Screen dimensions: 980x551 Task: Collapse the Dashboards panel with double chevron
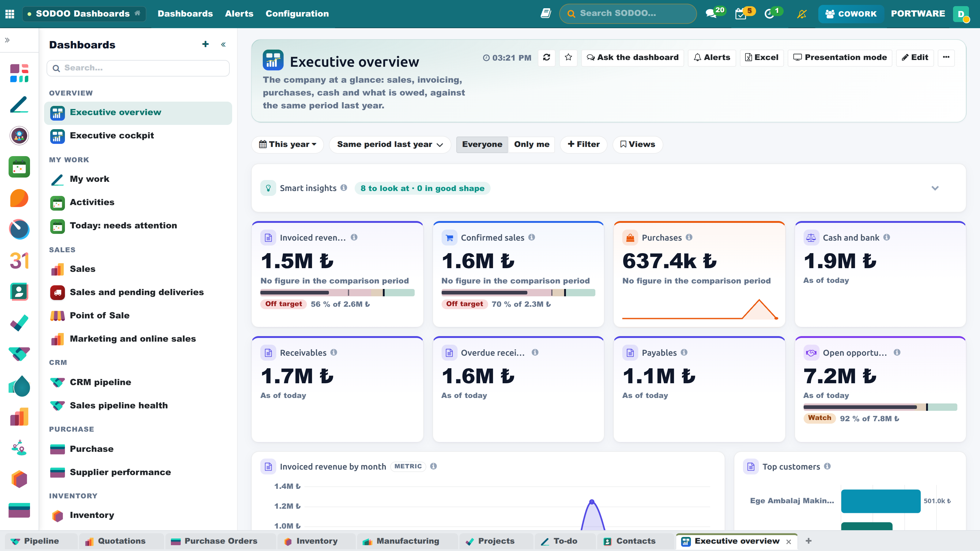coord(223,45)
